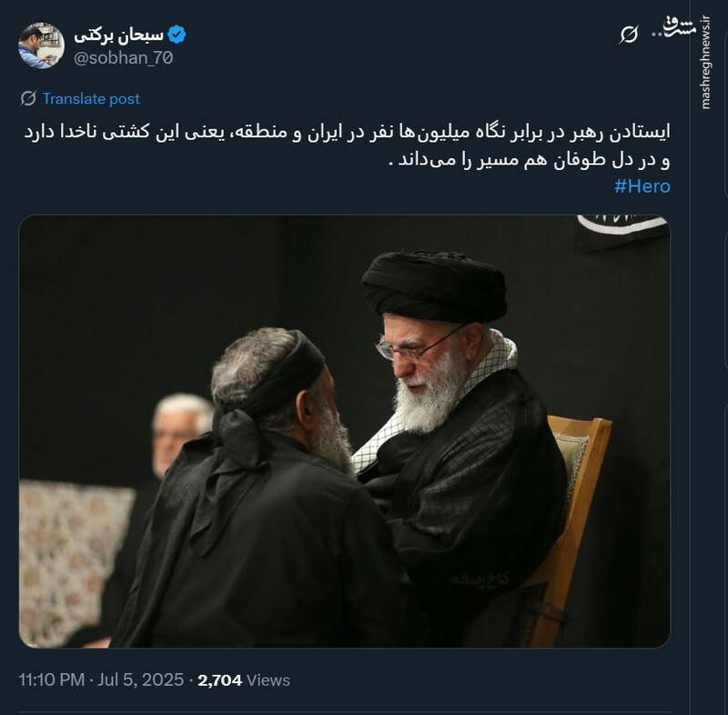Click the Grok icon at top right
Screen dimensions: 728x715
(x=629, y=35)
